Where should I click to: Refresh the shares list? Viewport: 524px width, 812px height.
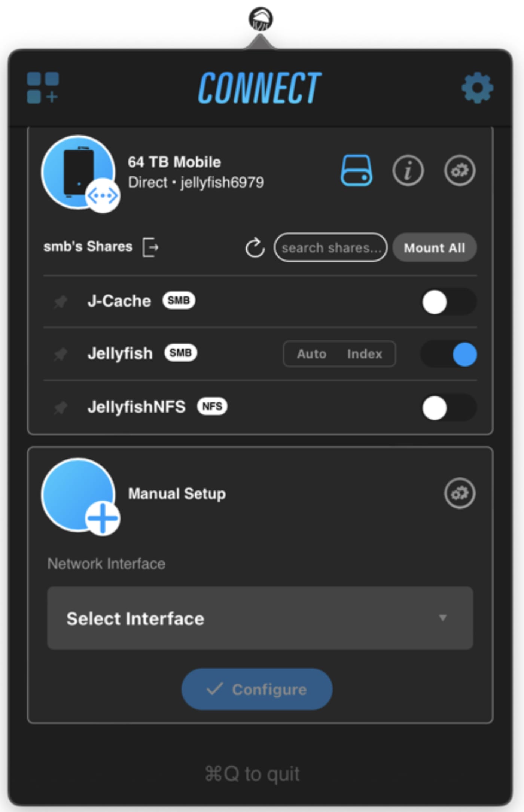pos(255,247)
